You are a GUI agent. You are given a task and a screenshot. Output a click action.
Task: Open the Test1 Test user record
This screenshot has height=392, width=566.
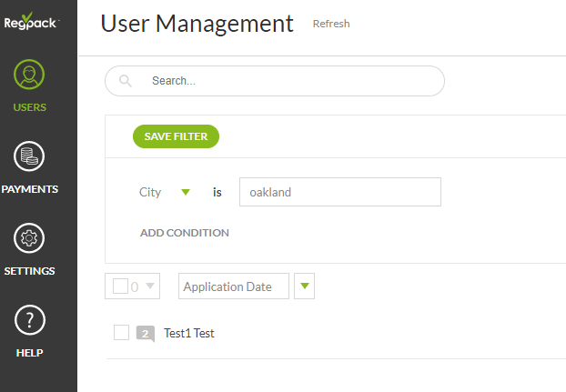[189, 334]
